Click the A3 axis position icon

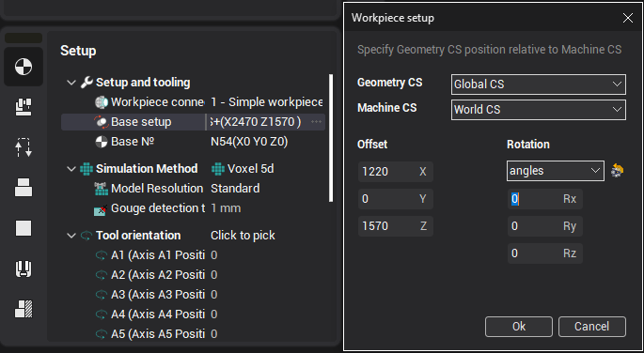pyautogui.click(x=101, y=295)
